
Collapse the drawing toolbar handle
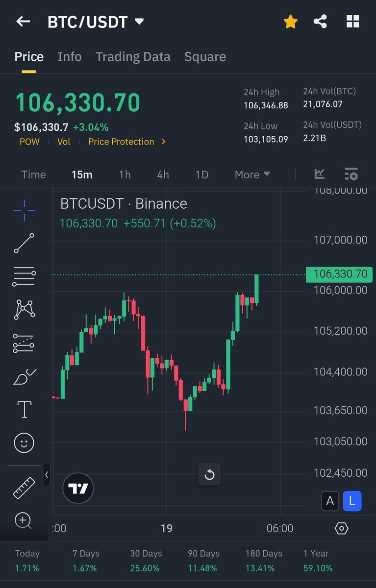coord(47,475)
